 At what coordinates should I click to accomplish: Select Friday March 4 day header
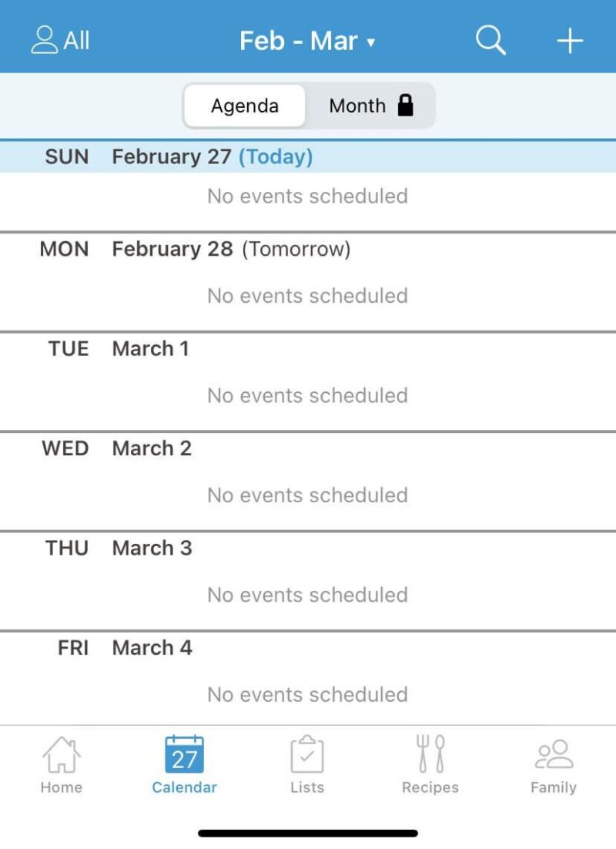click(152, 648)
